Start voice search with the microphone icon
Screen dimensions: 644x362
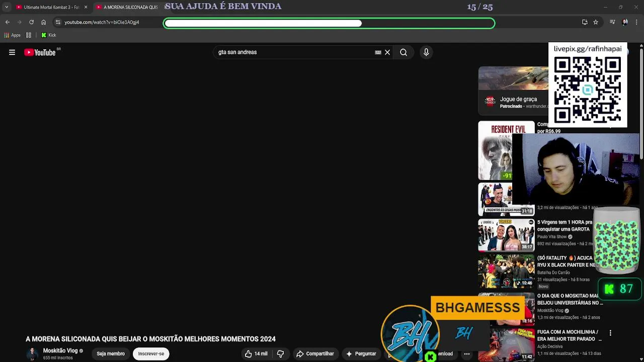click(x=426, y=52)
